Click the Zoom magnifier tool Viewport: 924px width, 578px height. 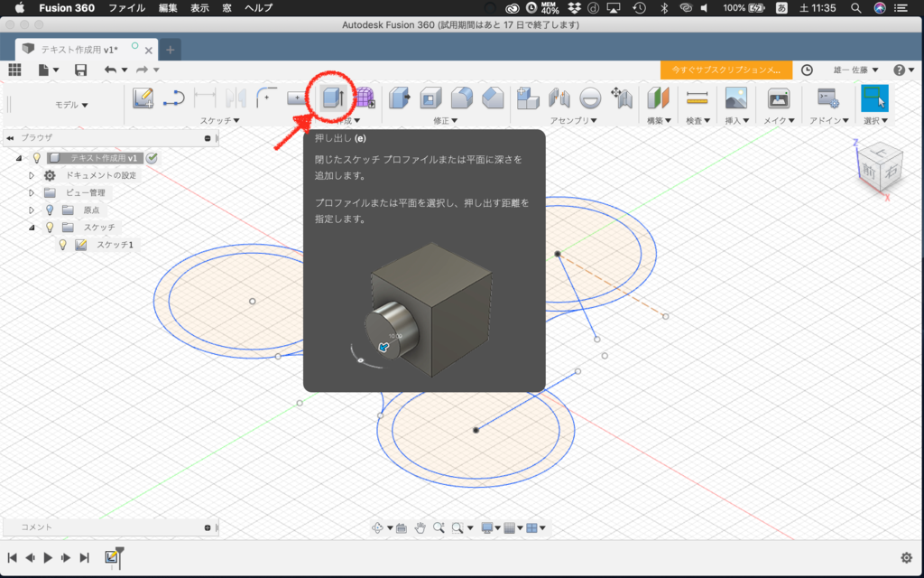coord(439,527)
